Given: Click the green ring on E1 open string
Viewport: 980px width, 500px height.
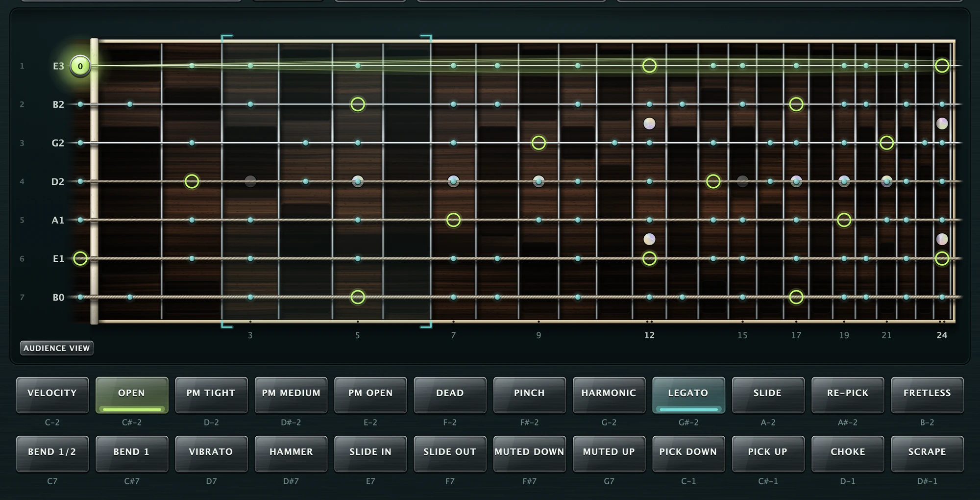Looking at the screenshot, I should coord(80,258).
